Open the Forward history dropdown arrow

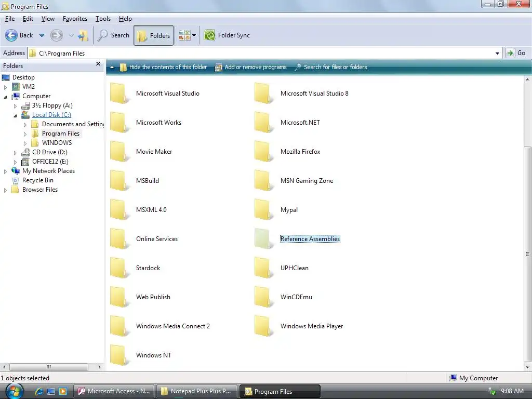[x=71, y=35]
